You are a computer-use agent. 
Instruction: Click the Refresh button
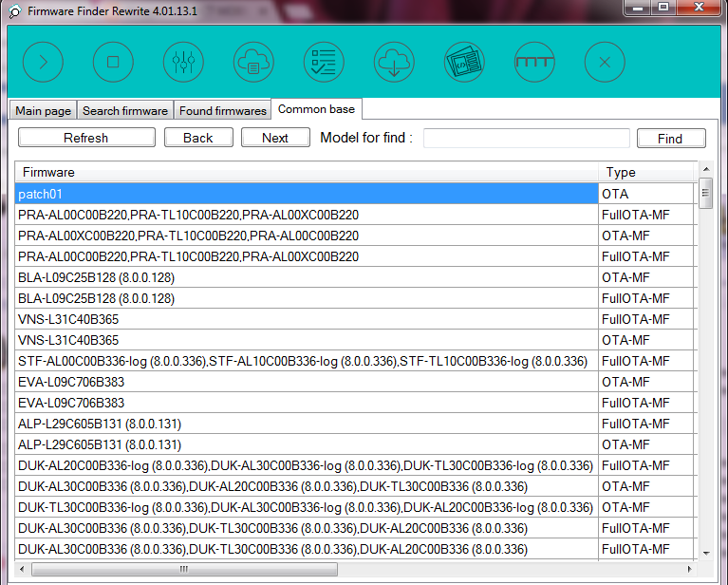pyautogui.click(x=86, y=138)
